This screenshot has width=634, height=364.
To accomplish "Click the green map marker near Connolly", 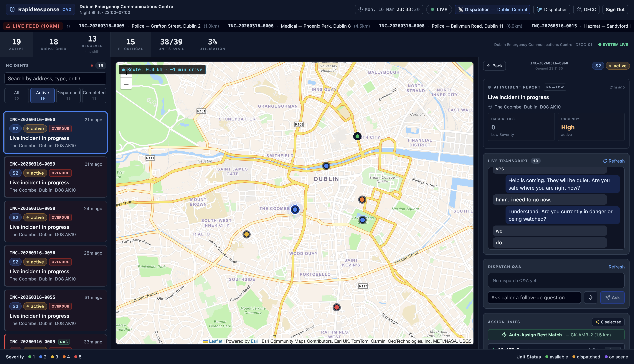I will click(357, 136).
